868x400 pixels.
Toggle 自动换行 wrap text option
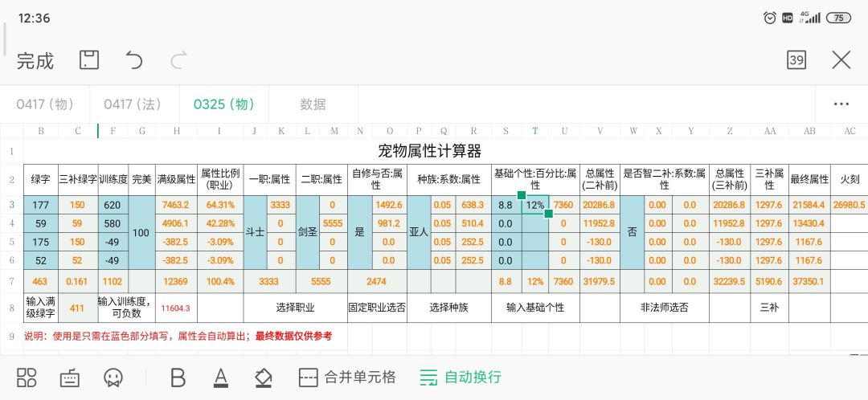(x=460, y=378)
